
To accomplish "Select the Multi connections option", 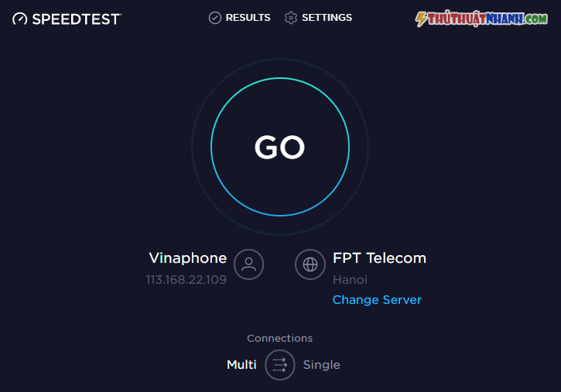I will click(x=241, y=365).
